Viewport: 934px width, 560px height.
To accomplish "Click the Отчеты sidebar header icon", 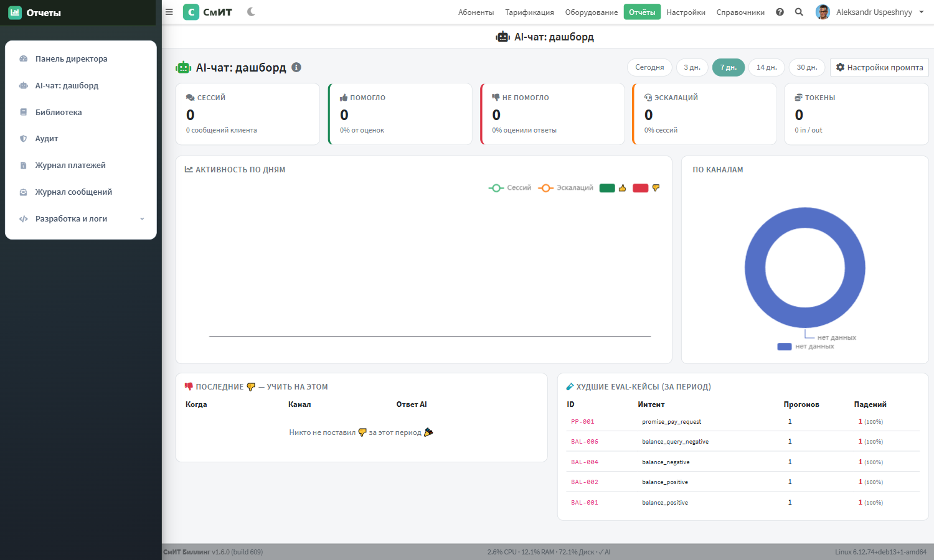I will (x=15, y=12).
